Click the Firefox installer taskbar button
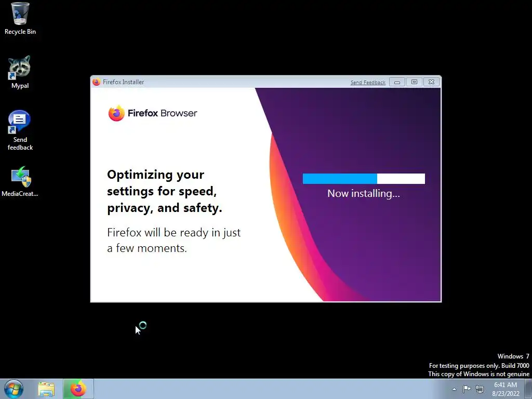 [x=78, y=389]
